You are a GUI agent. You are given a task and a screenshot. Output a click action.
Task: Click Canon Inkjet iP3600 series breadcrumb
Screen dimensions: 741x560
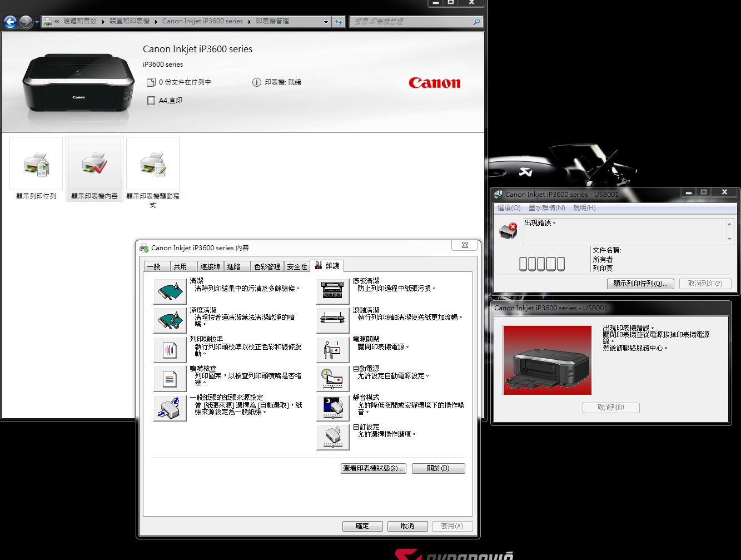coord(202,21)
